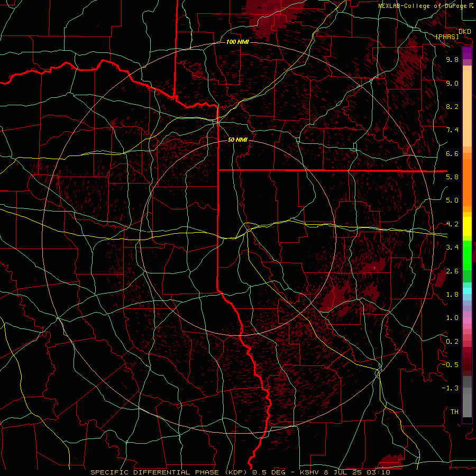Click the KDP product caption at bottom

click(241, 472)
